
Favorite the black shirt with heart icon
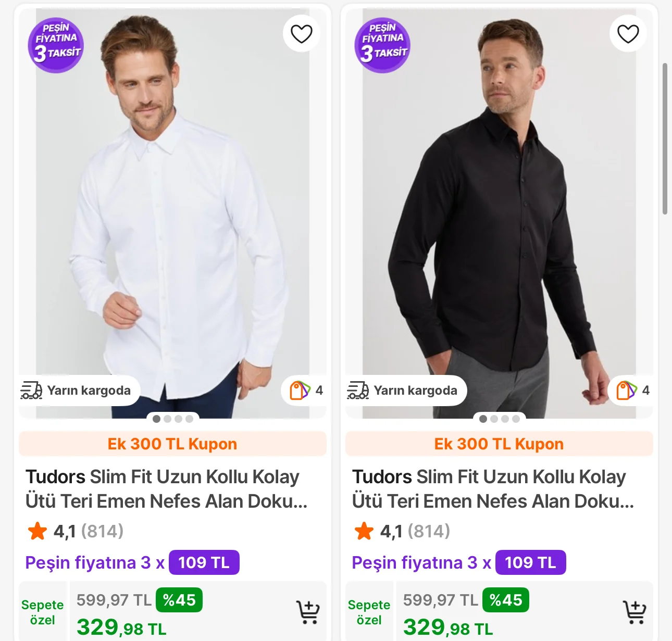pos(628,34)
